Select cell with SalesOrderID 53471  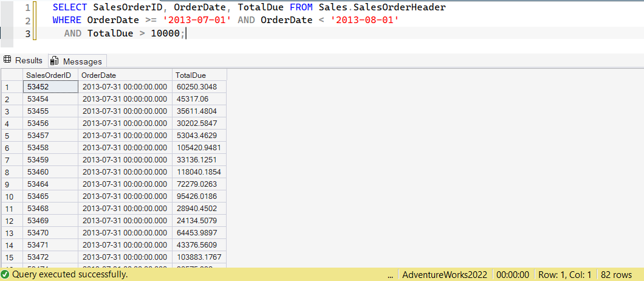(50, 245)
